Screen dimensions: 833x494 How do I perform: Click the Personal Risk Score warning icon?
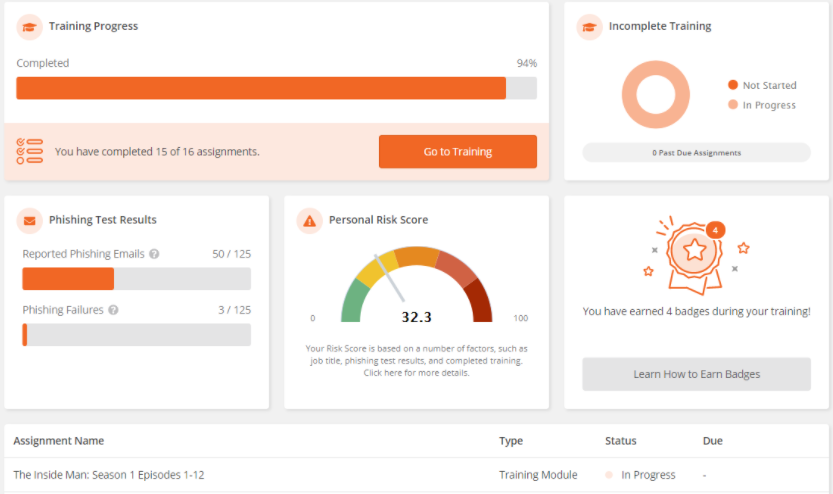tap(309, 220)
